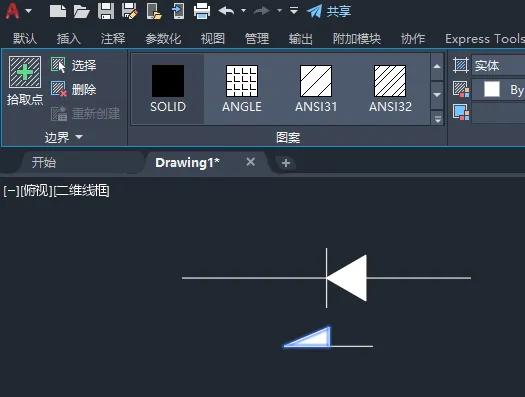Open the 注释 ribbon tab
Viewport: 525px width, 397px height.
[x=113, y=39]
